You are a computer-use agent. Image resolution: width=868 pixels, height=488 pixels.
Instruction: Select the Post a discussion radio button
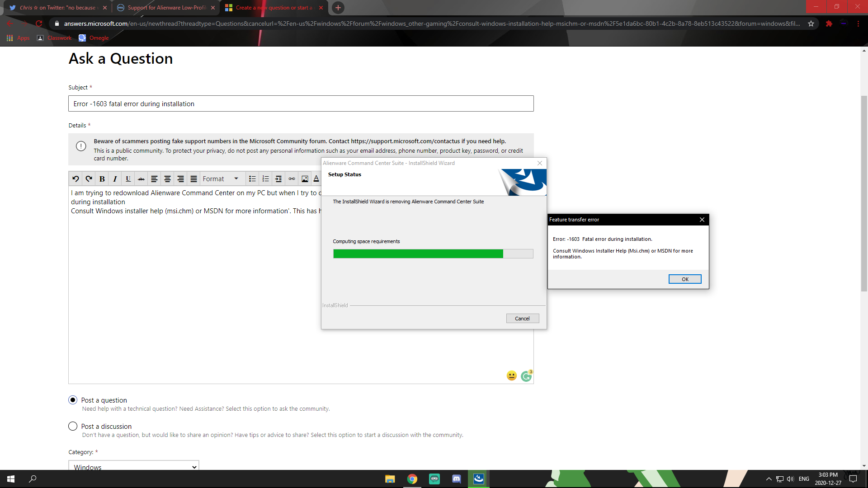(73, 426)
